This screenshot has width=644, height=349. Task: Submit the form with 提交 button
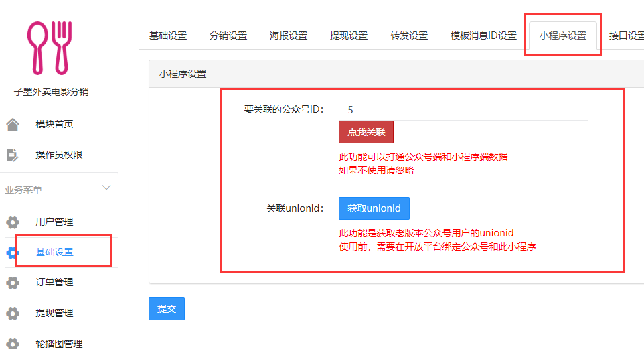(x=167, y=309)
